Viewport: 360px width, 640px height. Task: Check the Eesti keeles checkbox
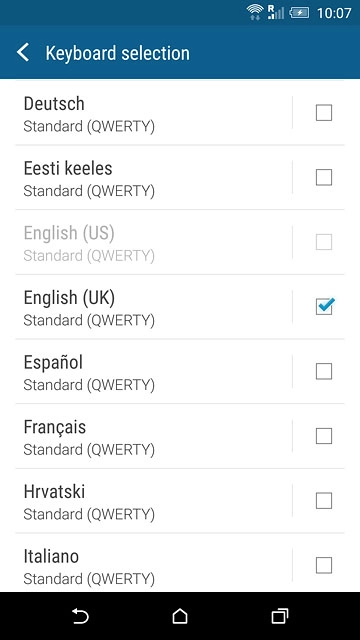pos(324,177)
